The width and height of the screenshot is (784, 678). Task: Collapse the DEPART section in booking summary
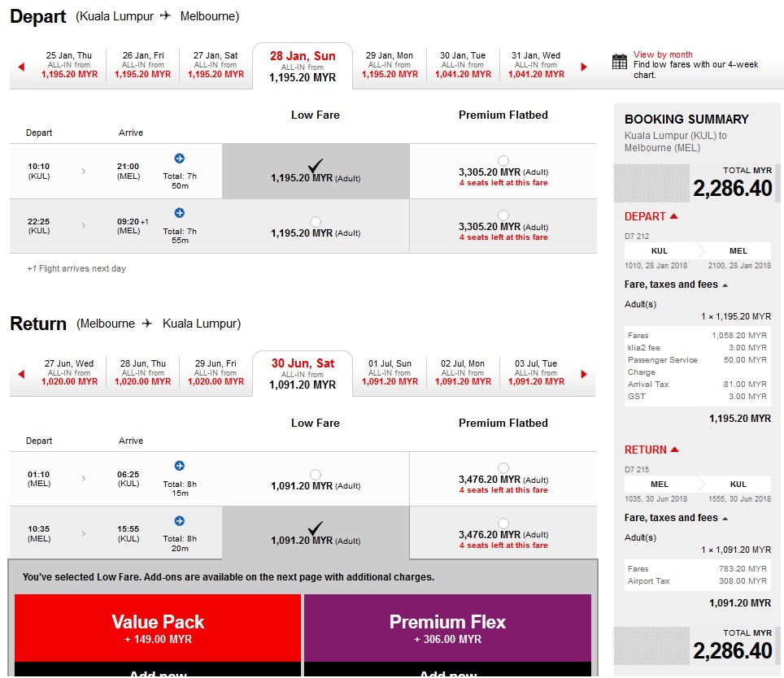tap(673, 216)
